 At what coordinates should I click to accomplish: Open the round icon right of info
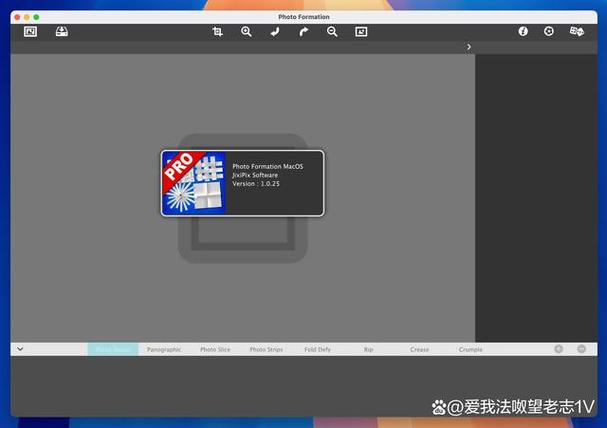point(549,31)
